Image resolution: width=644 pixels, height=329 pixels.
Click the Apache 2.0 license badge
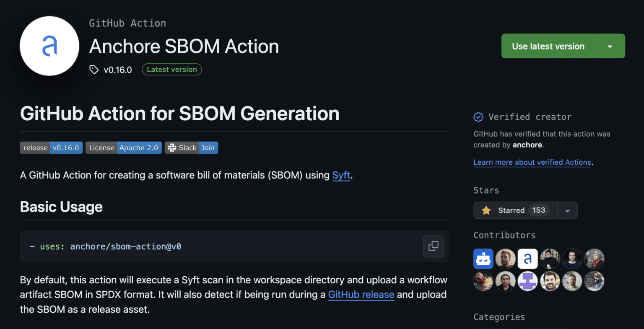coord(139,148)
